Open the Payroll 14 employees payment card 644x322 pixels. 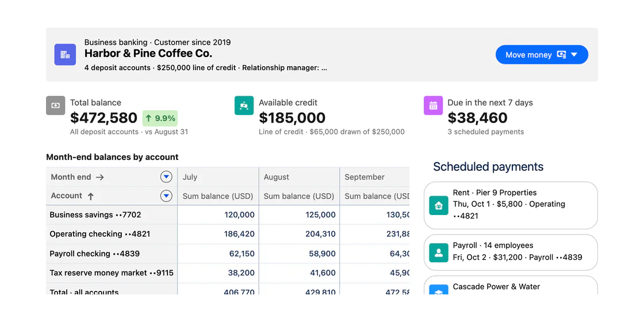coord(511,252)
